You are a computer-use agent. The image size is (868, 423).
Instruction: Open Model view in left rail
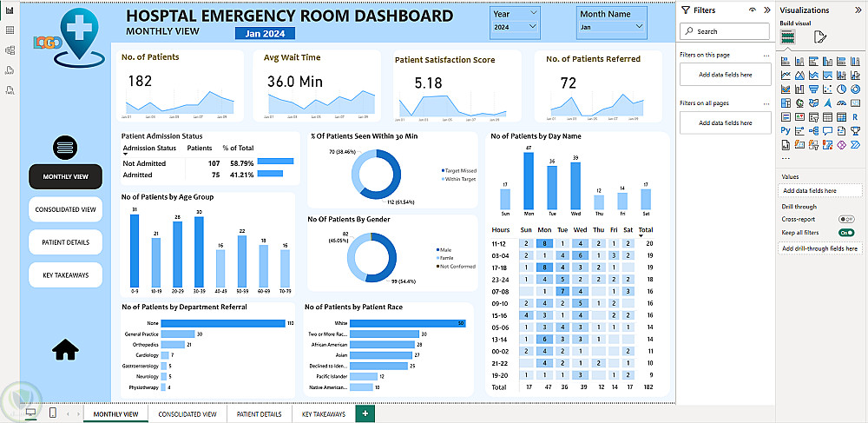[10, 50]
